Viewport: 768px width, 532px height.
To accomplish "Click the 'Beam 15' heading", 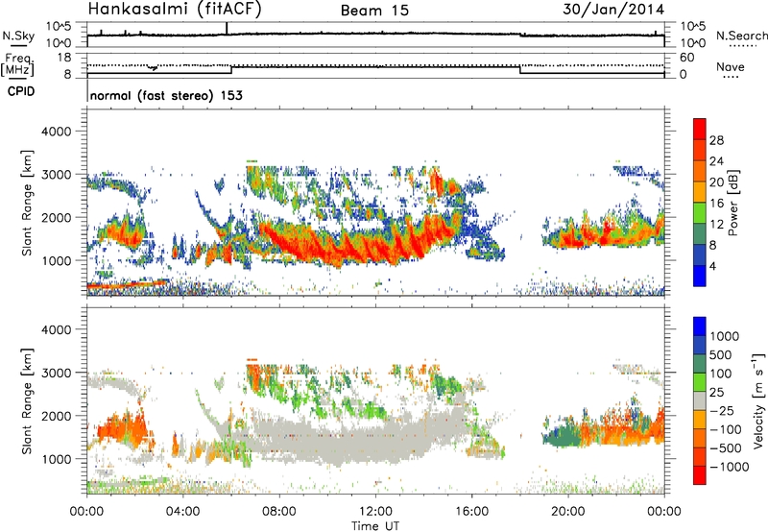I will [x=374, y=11].
